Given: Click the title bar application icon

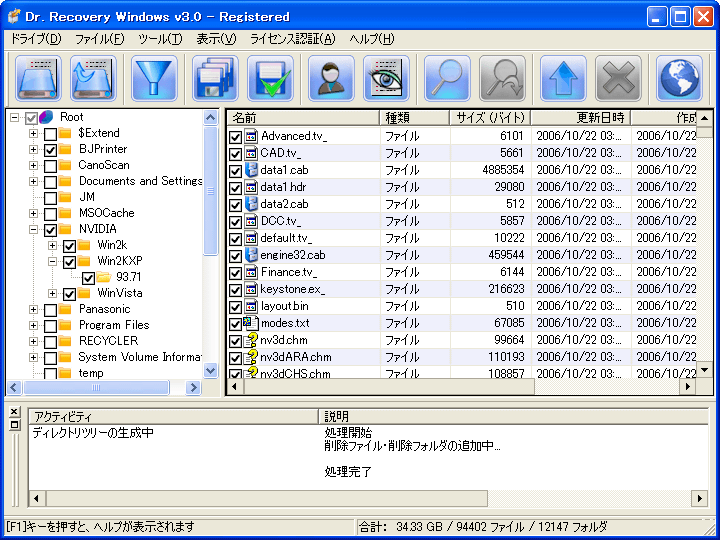Looking at the screenshot, I should click(x=15, y=17).
